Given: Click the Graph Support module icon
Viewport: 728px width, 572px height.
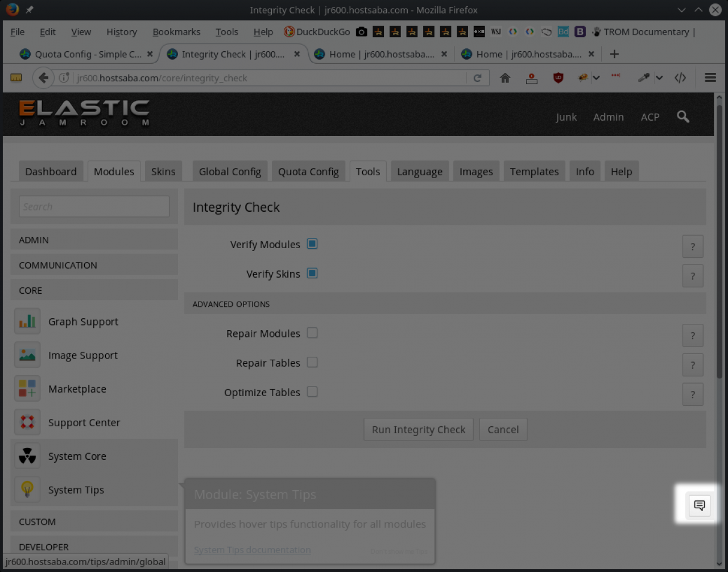Looking at the screenshot, I should pyautogui.click(x=27, y=322).
